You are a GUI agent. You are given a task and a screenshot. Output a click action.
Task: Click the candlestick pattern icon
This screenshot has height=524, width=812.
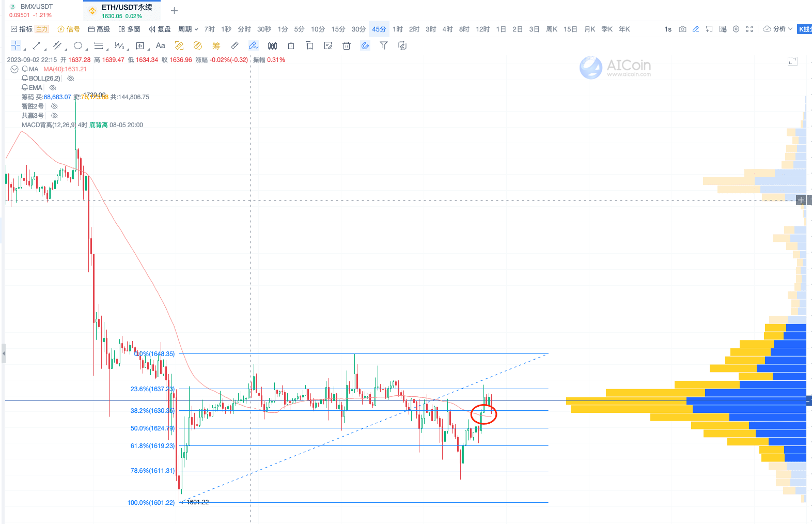pos(272,45)
